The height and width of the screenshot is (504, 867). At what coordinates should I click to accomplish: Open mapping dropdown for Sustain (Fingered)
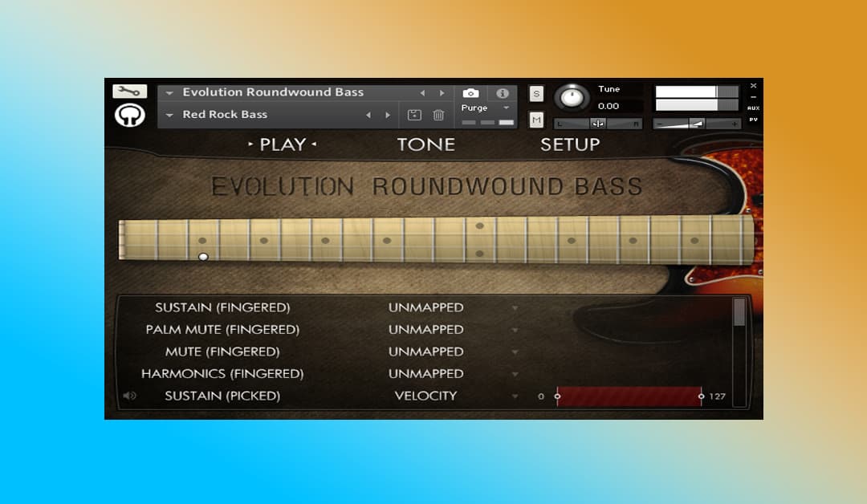[x=515, y=308]
